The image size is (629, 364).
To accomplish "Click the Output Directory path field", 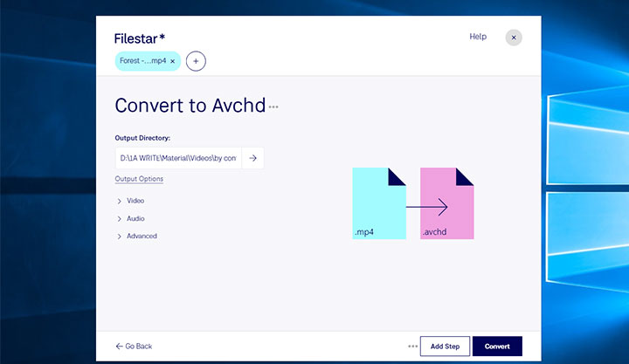I will tap(178, 158).
